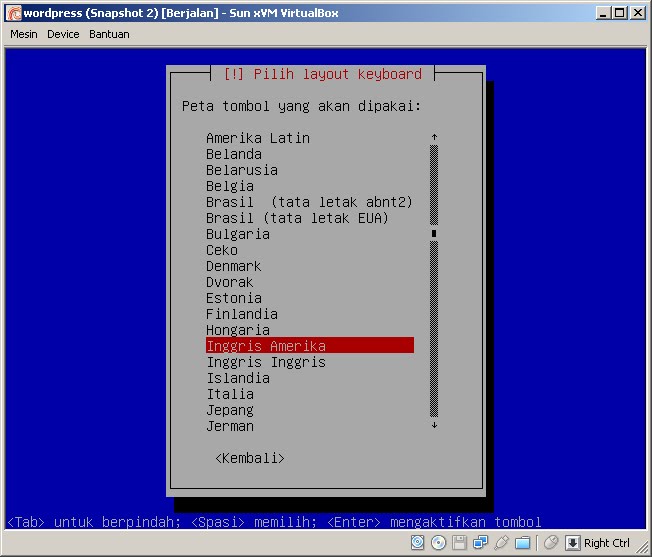
Task: Select highlighted Inggris Amerika layout
Action: click(310, 345)
